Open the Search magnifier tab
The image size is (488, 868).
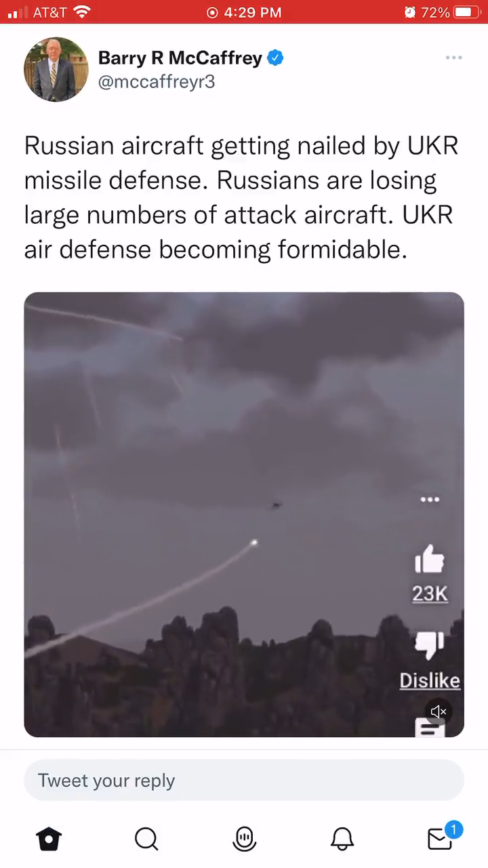pos(146,839)
